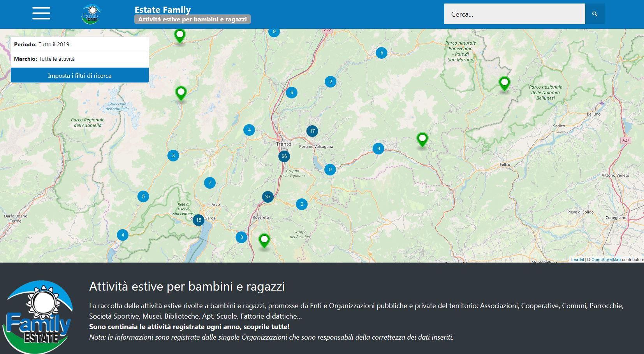
Task: Select the green pin near Feltre area
Action: [x=422, y=139]
